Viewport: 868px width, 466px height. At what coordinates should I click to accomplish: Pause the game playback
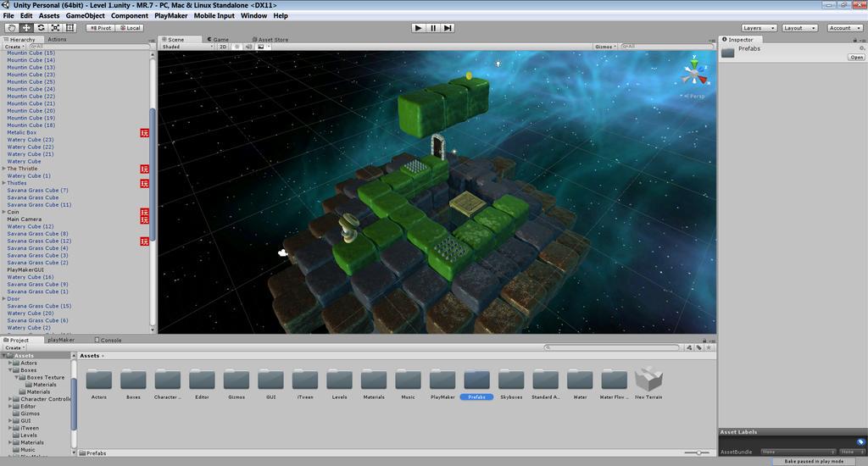click(x=433, y=28)
